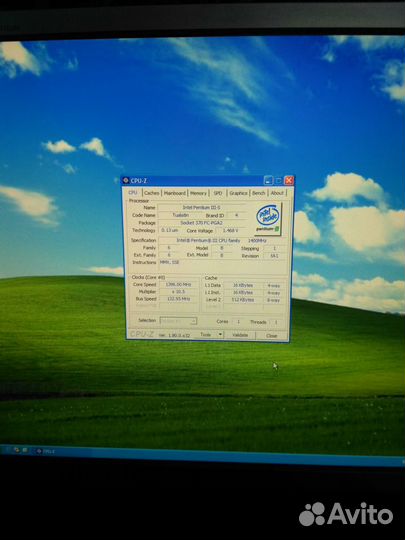
Task: Minimize the CPU-Z window
Action: (x=269, y=180)
